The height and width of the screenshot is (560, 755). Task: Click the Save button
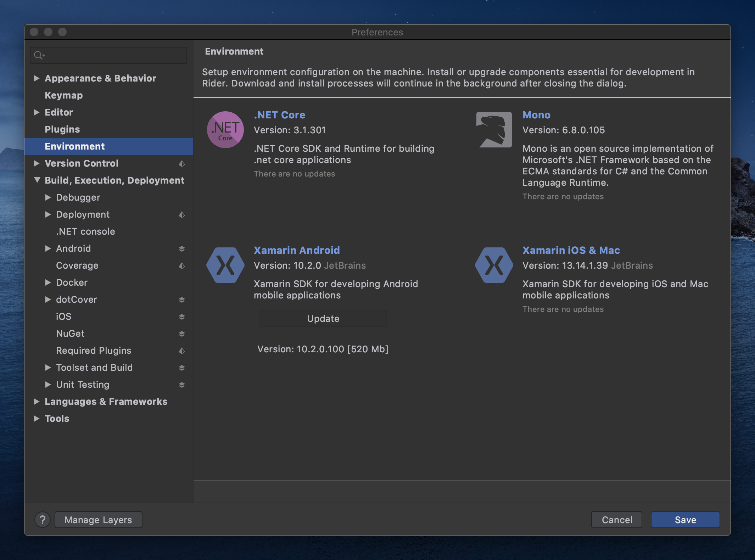tap(685, 520)
